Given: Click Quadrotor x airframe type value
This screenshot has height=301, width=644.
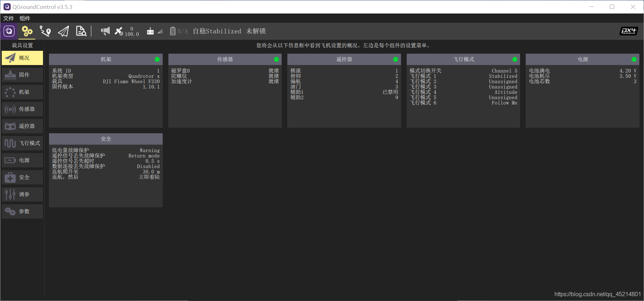Looking at the screenshot, I should 144,76.
